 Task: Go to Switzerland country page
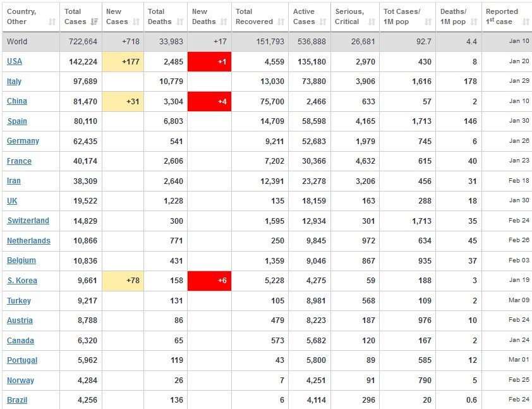28,221
